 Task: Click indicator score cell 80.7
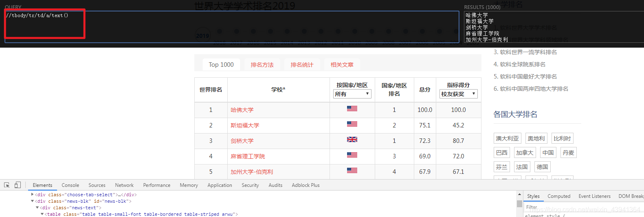(x=458, y=141)
